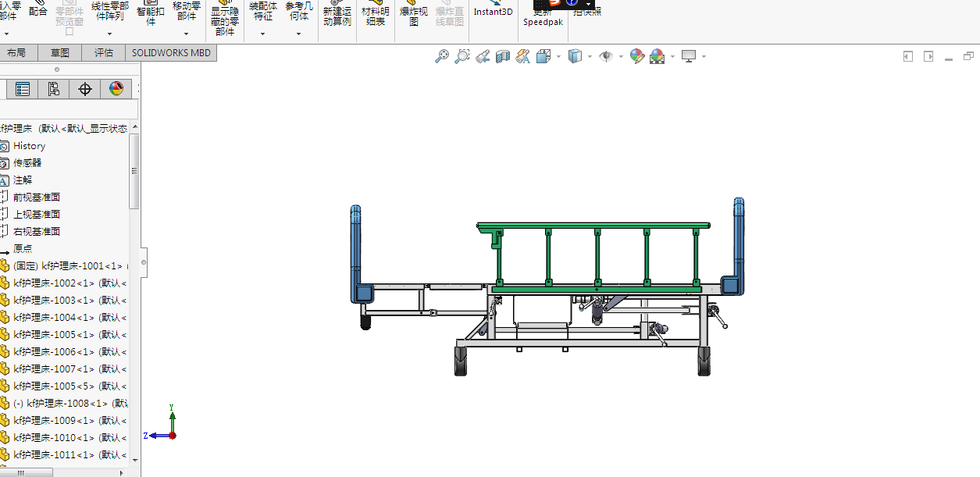Open 参考几何体 dropdown arrow
This screenshot has height=477, width=980.
pyautogui.click(x=299, y=34)
